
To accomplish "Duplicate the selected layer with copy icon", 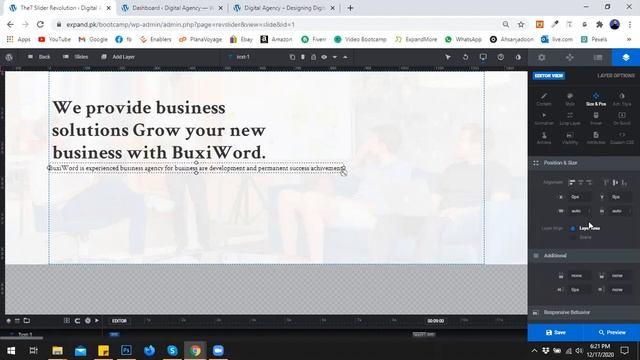I will 292,57.
